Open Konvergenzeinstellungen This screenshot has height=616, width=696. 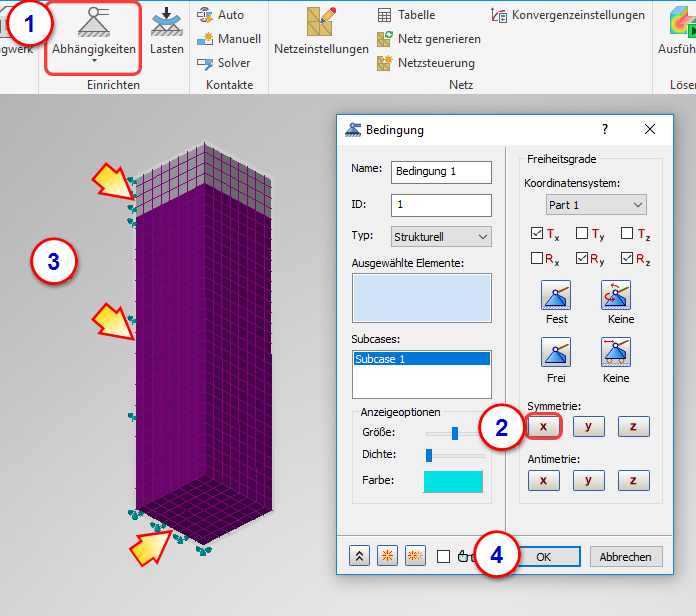coord(568,15)
